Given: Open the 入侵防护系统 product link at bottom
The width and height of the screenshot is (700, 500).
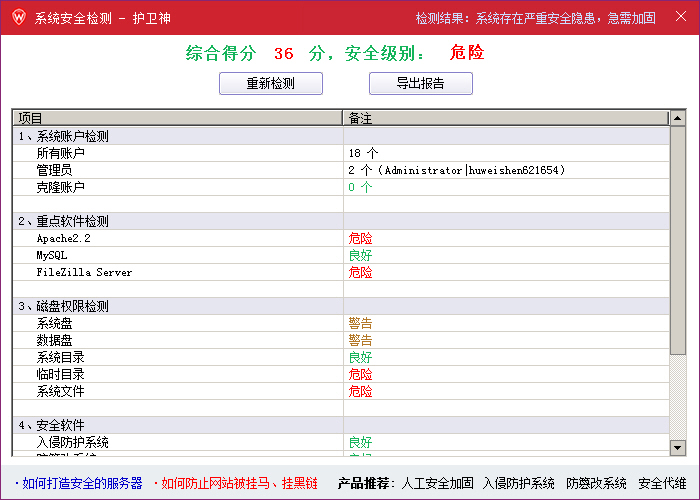Looking at the screenshot, I should click(x=519, y=483).
